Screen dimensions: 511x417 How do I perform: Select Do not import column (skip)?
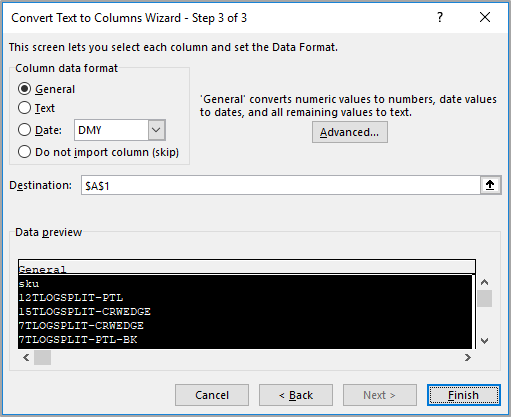(99, 152)
